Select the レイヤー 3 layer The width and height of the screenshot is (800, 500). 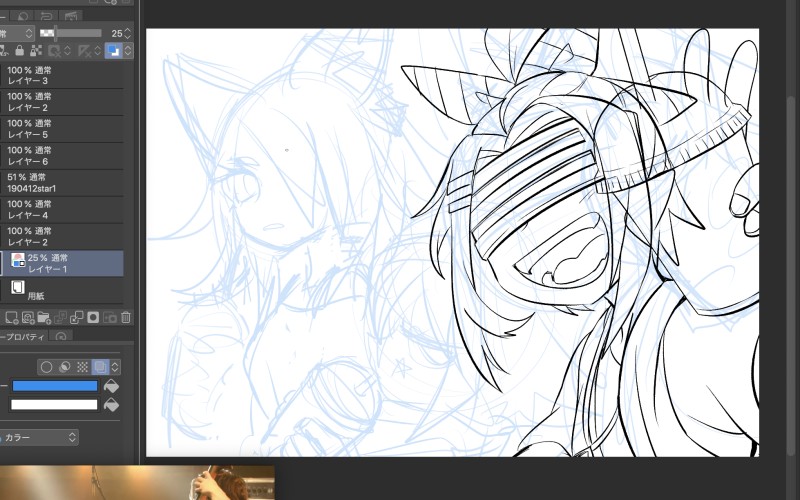tap(62, 76)
